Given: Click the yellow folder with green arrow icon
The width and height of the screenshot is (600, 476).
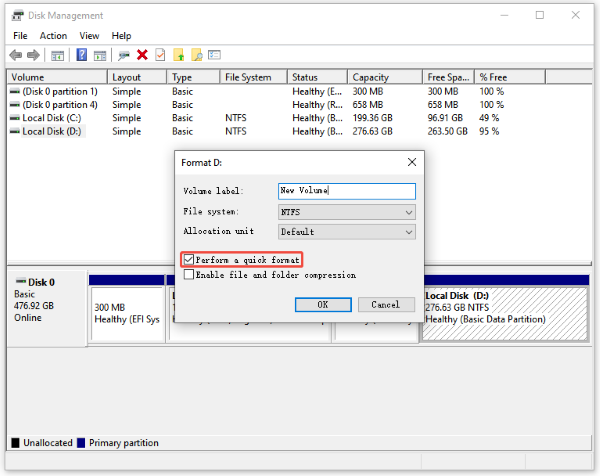Looking at the screenshot, I should [179, 55].
